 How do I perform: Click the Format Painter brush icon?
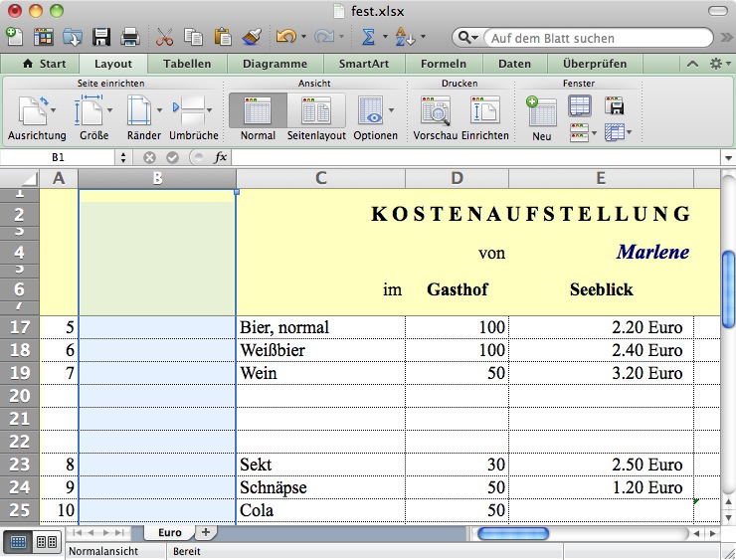[x=251, y=38]
